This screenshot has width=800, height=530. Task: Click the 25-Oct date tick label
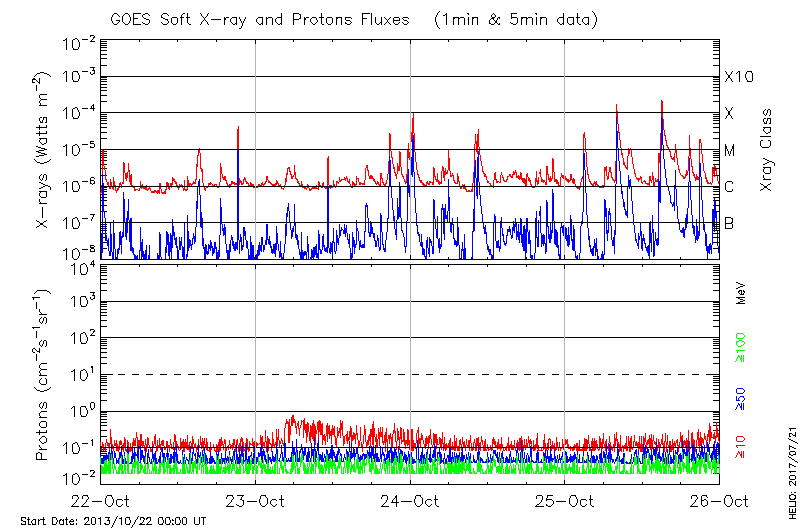(x=564, y=501)
